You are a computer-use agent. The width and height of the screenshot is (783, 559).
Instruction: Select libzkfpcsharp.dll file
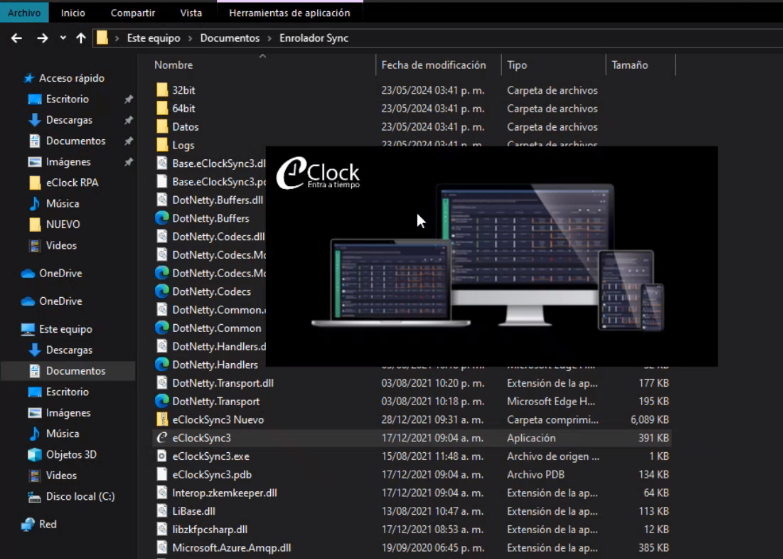tap(210, 530)
